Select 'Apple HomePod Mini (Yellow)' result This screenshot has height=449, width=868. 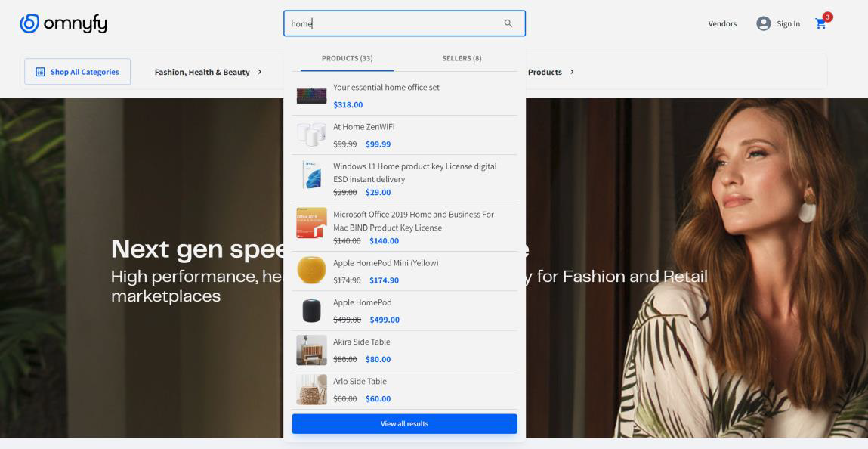pos(386,263)
